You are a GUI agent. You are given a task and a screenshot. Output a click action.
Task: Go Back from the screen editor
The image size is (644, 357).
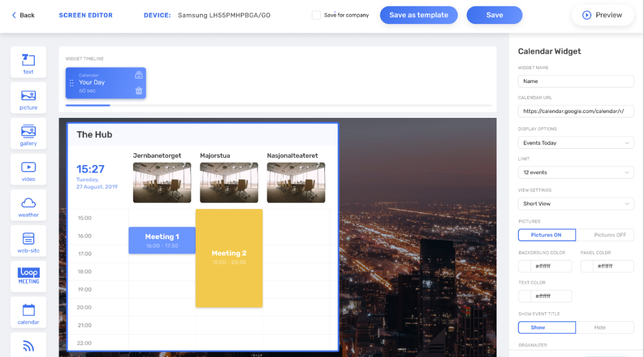coord(22,15)
